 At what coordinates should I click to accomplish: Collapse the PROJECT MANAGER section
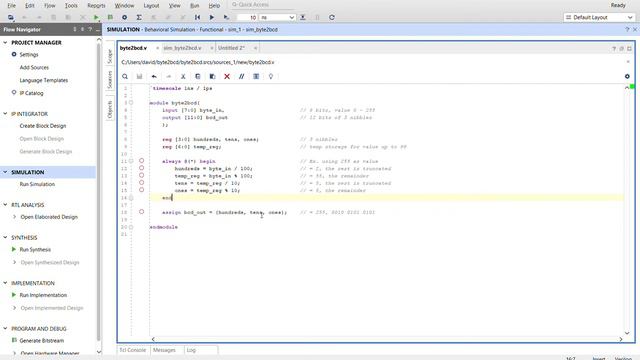5,42
